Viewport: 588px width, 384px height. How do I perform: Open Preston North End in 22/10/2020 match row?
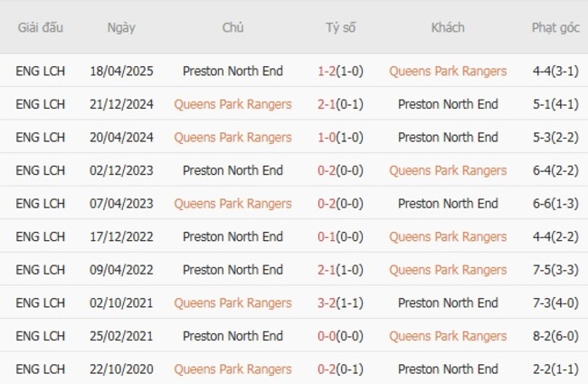click(x=448, y=370)
